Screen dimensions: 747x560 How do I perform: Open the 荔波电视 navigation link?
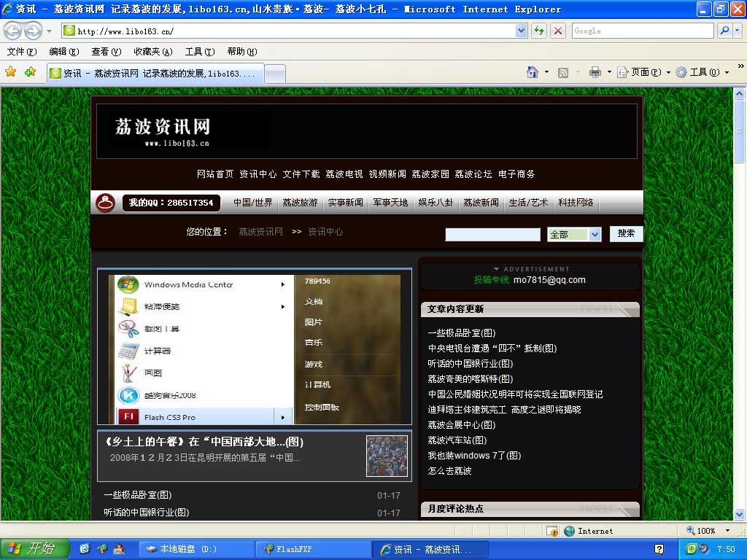[344, 174]
